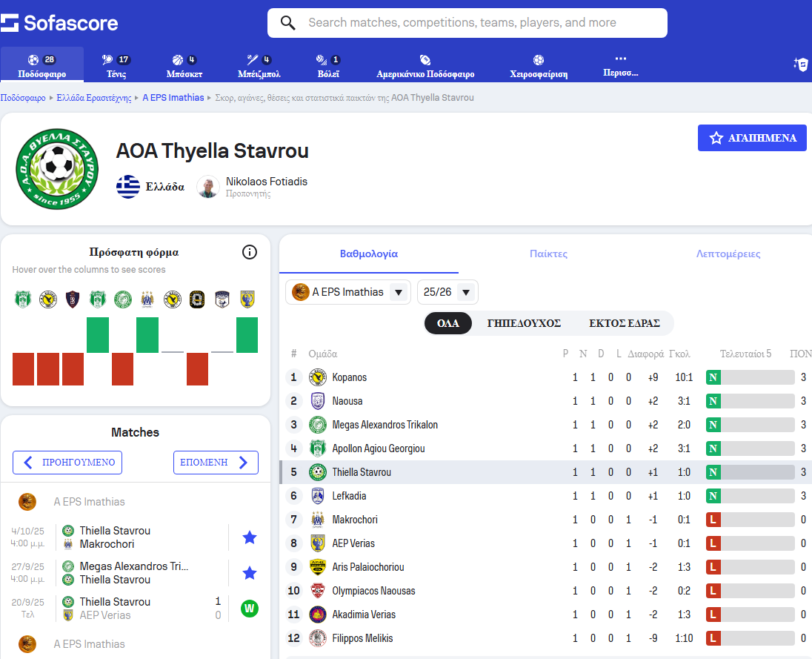Click the Kopanos team logo in standings
The image size is (812, 659).
317,377
